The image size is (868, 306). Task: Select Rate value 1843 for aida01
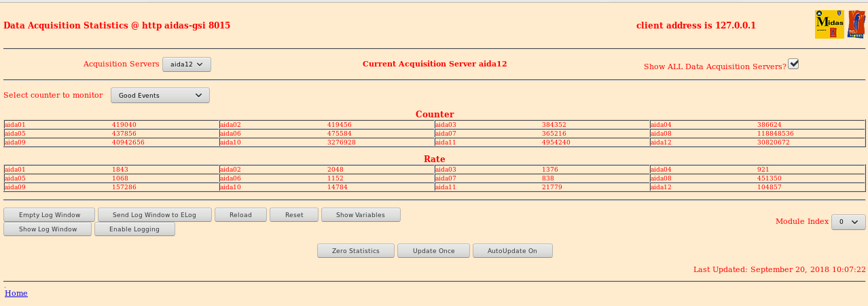pyautogui.click(x=120, y=170)
